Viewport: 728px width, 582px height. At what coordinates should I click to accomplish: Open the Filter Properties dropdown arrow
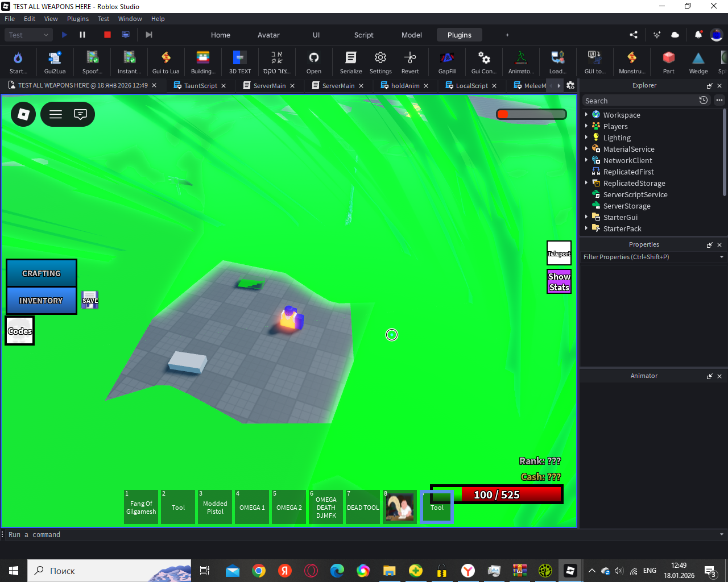click(x=722, y=257)
